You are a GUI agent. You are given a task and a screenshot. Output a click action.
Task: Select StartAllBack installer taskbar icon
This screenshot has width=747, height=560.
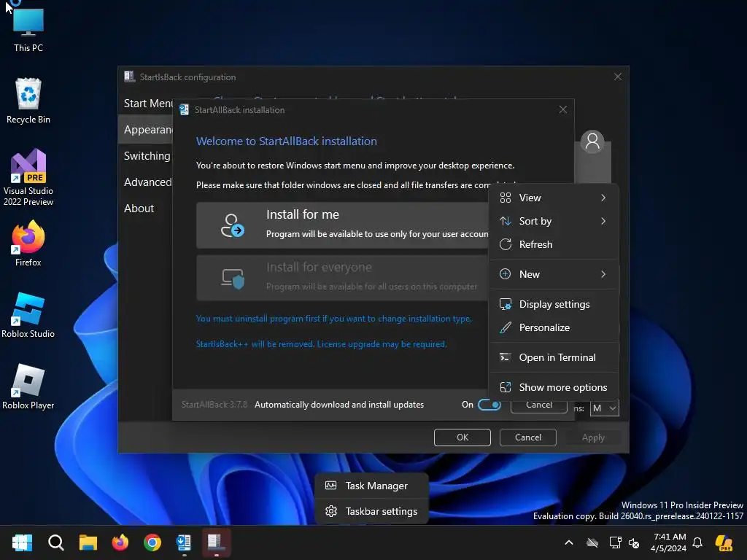tap(184, 542)
